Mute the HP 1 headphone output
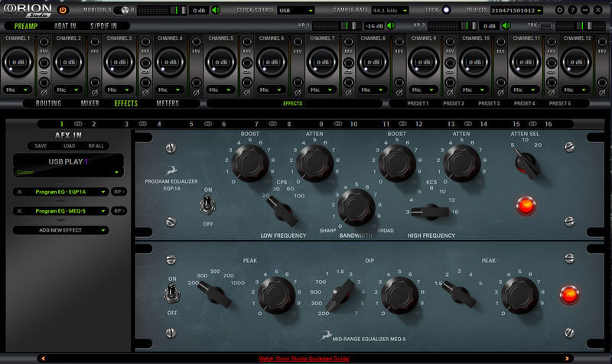This screenshot has height=364, width=612. (391, 26)
